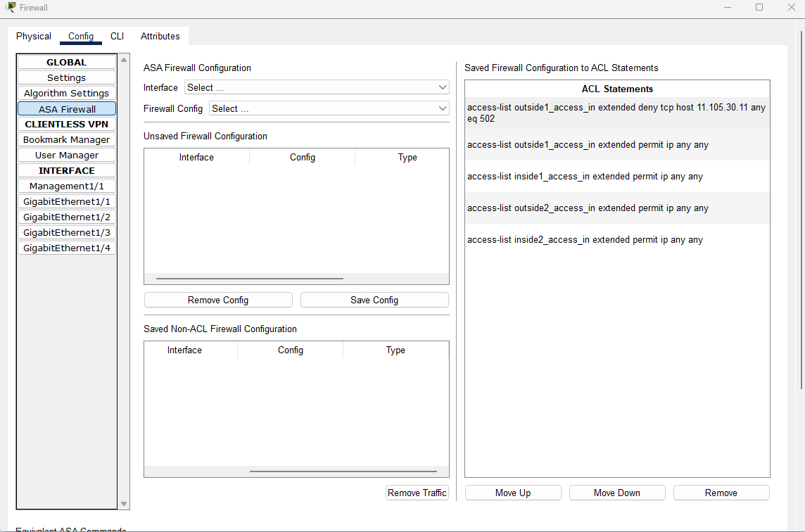Click the Remove Config button

[217, 299]
